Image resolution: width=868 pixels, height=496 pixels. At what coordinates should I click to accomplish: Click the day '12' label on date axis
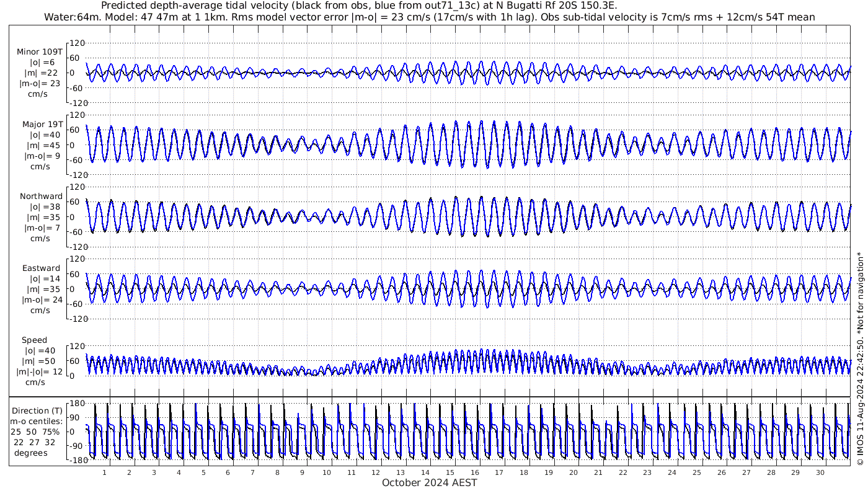pos(376,472)
